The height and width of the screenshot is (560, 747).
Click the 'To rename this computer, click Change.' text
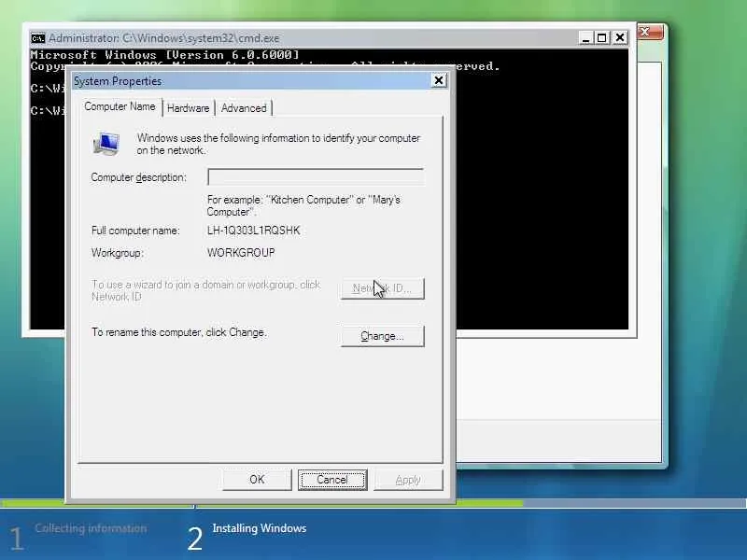point(178,332)
